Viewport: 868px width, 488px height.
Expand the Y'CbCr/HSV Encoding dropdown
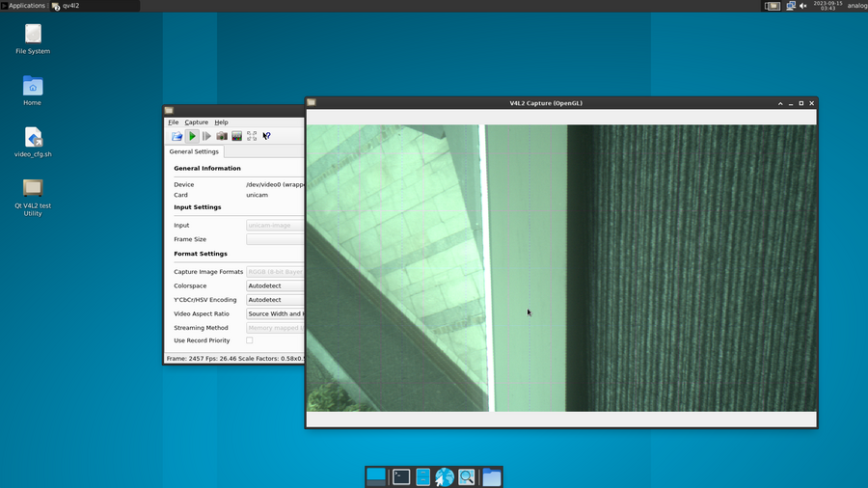click(276, 300)
